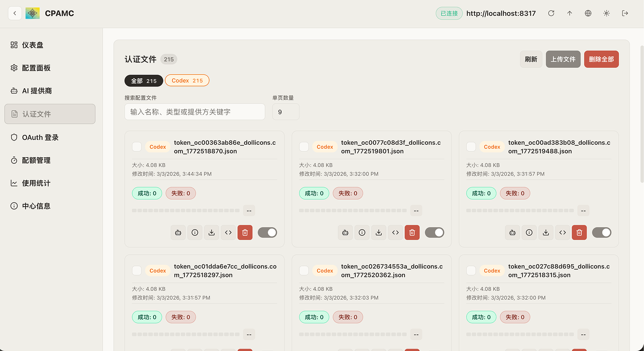Focus the 搜索配置文件 search field

pyautogui.click(x=195, y=112)
